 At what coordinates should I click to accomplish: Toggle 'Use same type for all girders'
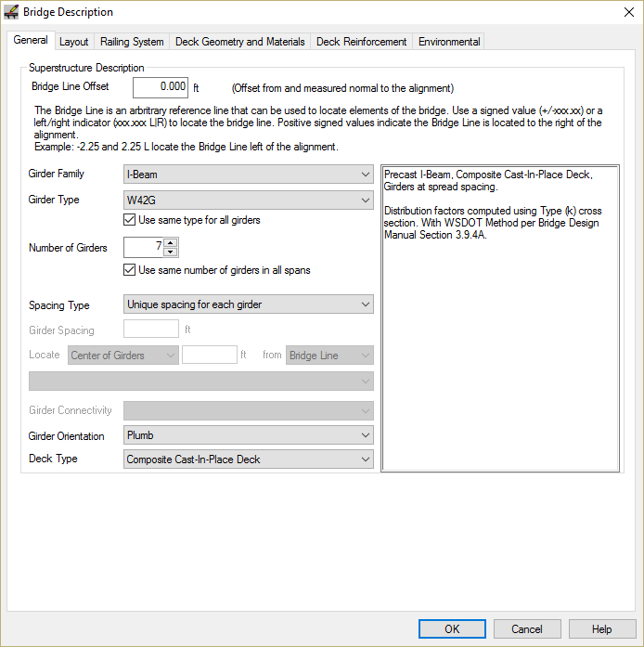tap(130, 220)
